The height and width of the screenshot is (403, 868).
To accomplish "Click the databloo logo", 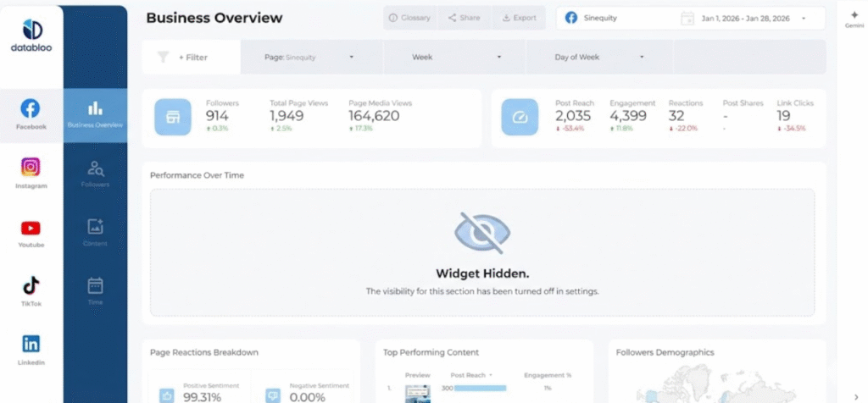I will point(31,39).
